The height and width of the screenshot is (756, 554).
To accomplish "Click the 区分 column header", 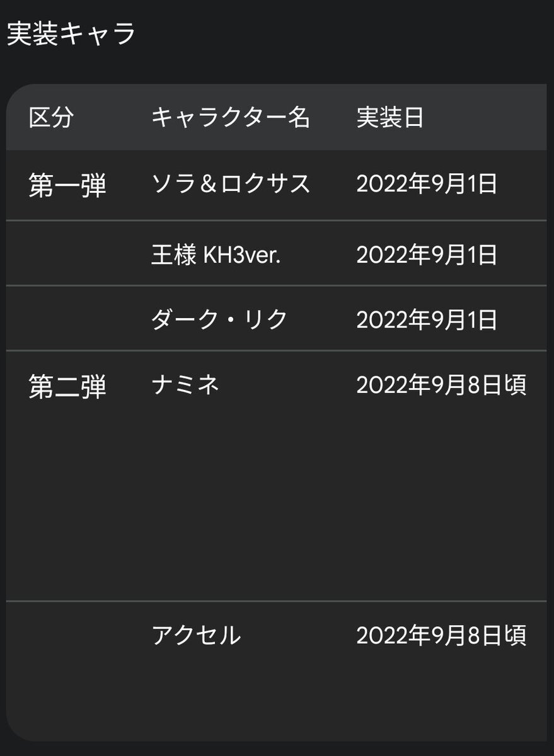I will coord(52,117).
